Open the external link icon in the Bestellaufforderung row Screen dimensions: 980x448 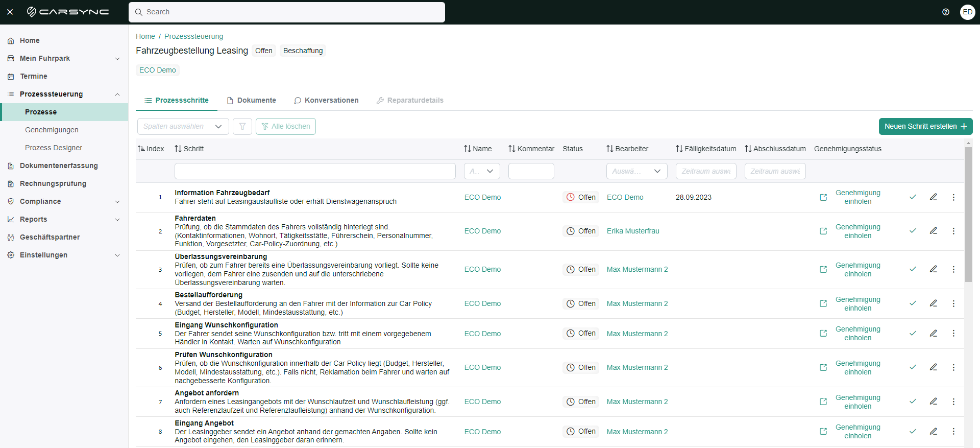[x=823, y=303]
